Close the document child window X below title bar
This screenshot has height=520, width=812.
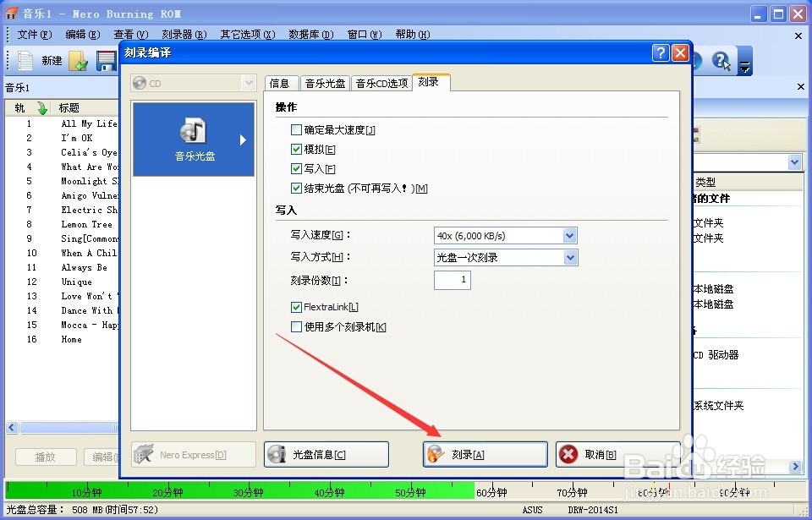tap(798, 36)
